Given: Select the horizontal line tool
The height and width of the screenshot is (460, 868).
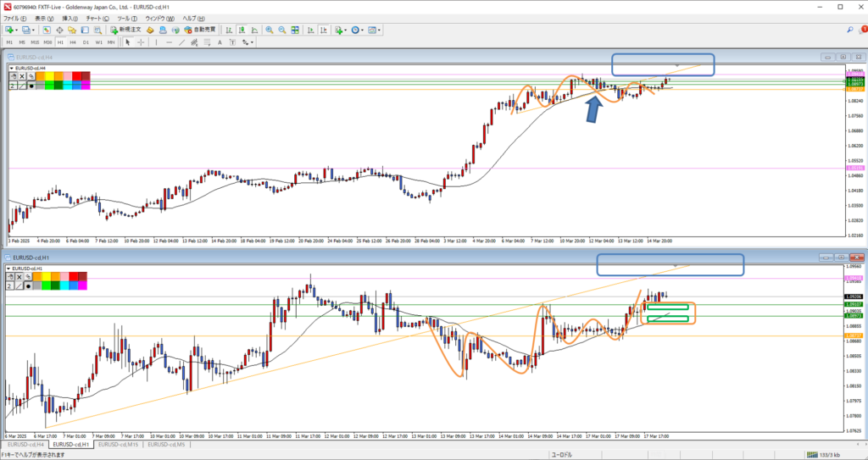Looking at the screenshot, I should point(169,42).
